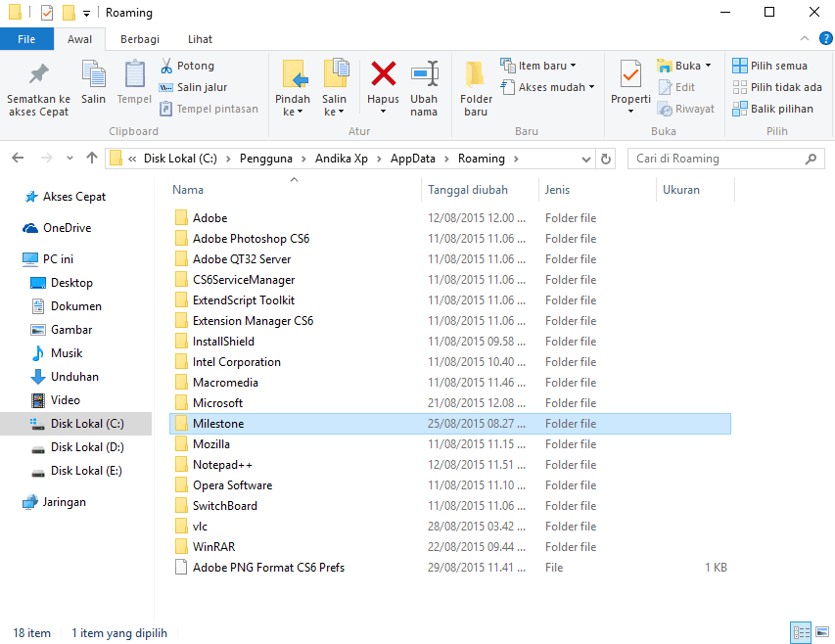Sort by the Nama column header

188,190
